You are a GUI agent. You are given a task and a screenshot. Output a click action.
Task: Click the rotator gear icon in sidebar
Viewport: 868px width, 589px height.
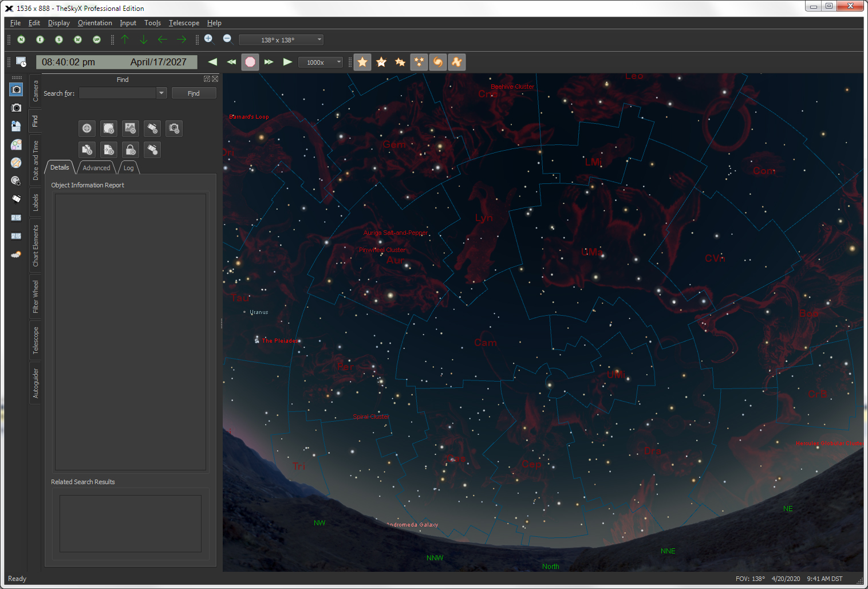tap(16, 181)
